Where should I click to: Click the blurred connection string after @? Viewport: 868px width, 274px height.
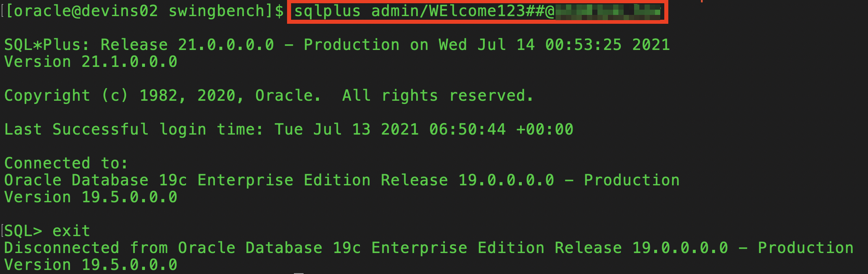click(x=608, y=12)
